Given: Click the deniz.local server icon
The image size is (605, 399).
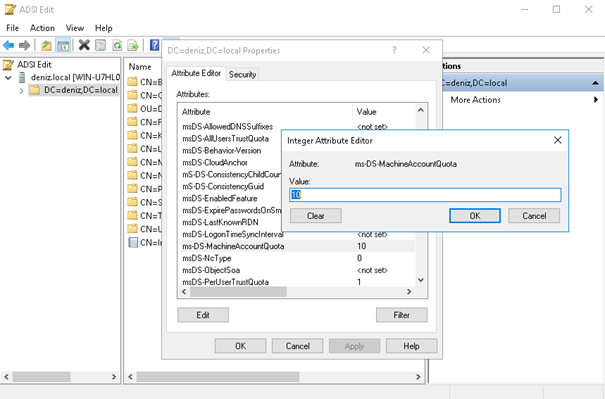Looking at the screenshot, I should (22, 78).
